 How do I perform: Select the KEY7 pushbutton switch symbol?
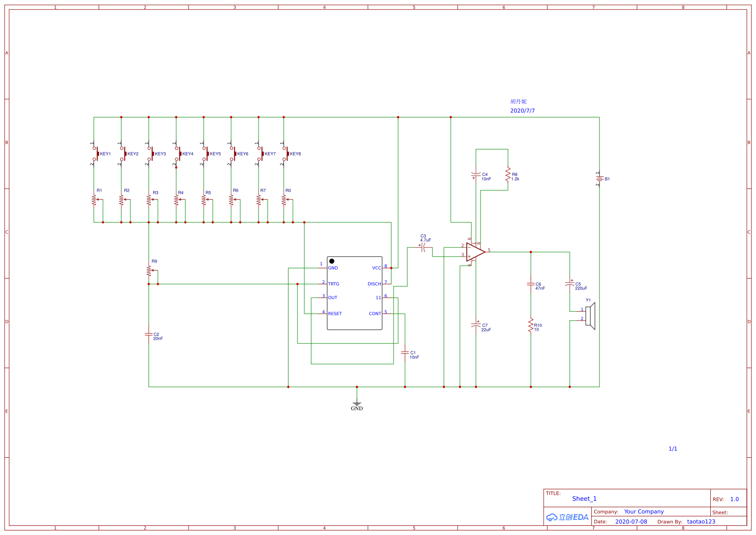click(260, 154)
